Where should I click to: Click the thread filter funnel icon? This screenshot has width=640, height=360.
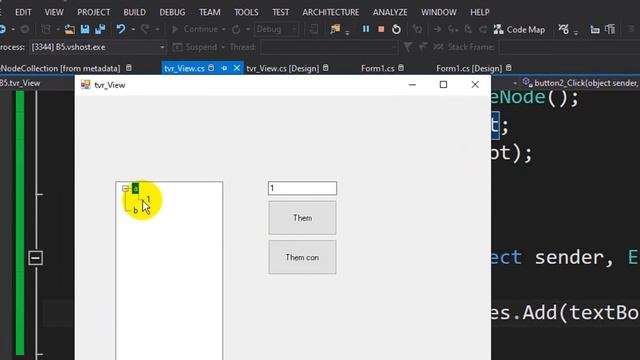(x=407, y=47)
